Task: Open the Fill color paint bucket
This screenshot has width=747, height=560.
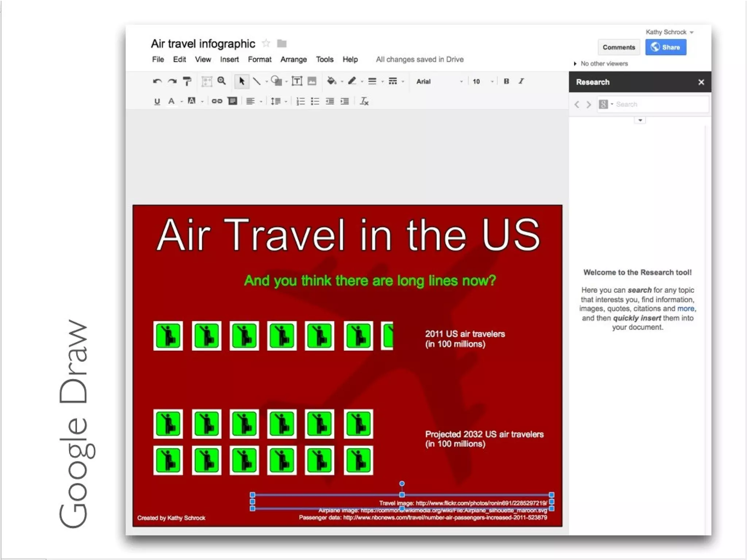Action: [331, 81]
